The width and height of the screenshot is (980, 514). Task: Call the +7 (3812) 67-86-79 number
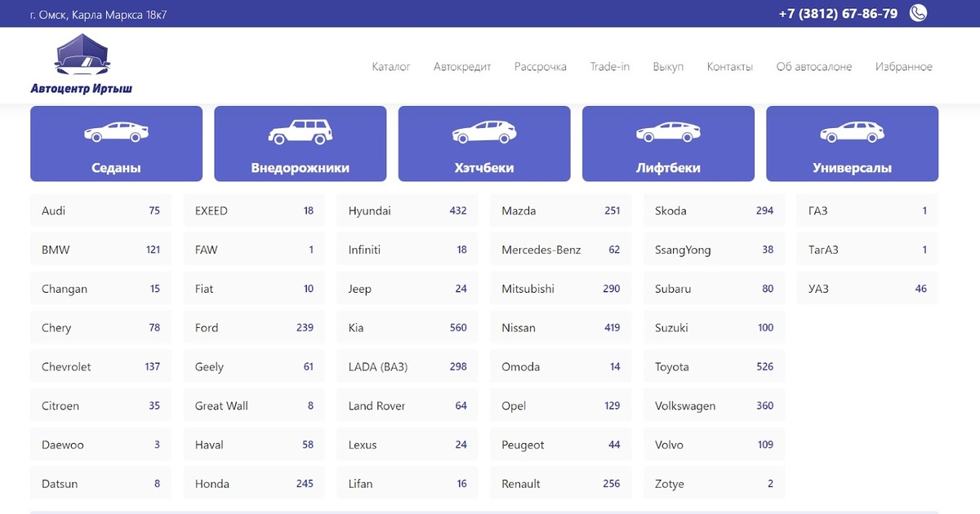click(838, 14)
